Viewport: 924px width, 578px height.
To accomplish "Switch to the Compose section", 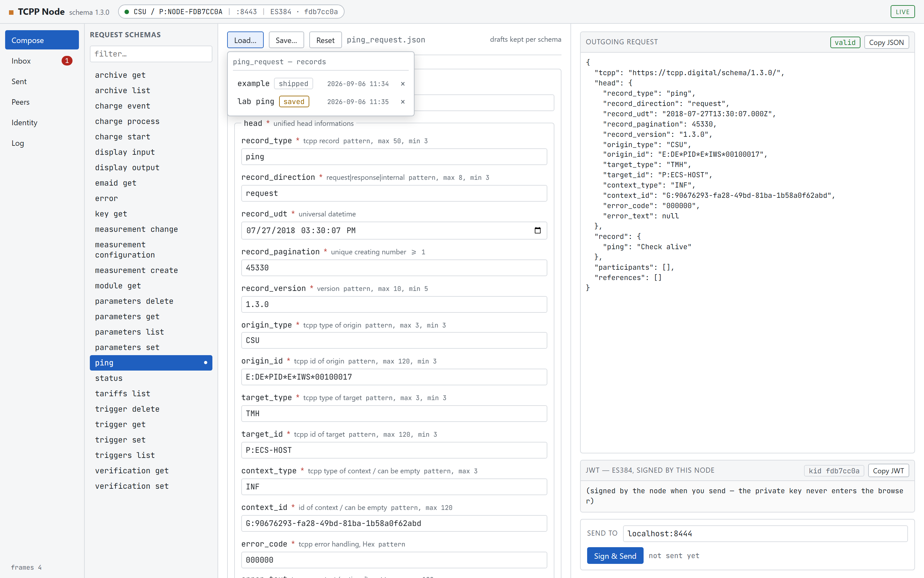I will pyautogui.click(x=42, y=40).
